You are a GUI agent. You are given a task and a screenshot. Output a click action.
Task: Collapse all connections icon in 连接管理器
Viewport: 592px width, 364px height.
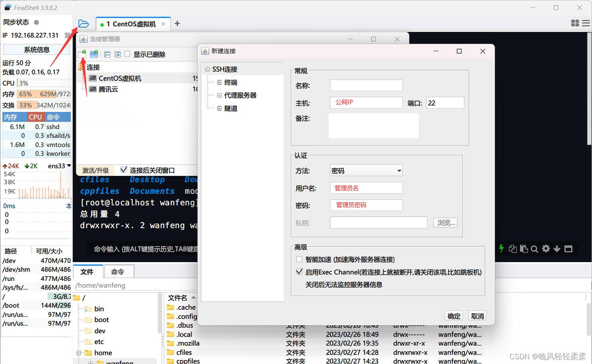[107, 54]
